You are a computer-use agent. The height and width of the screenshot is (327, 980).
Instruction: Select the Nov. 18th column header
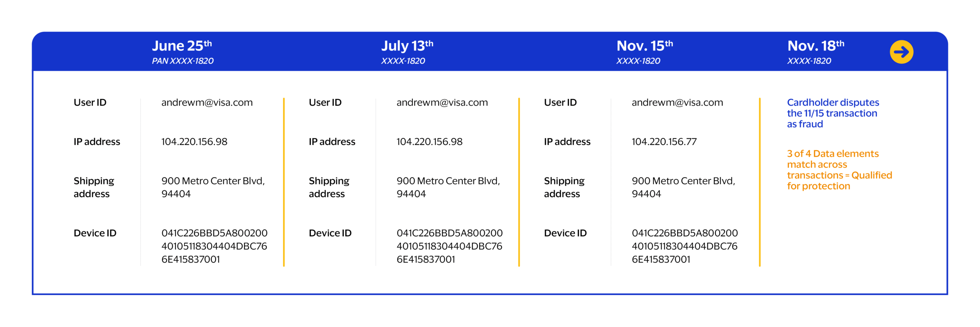815,46
